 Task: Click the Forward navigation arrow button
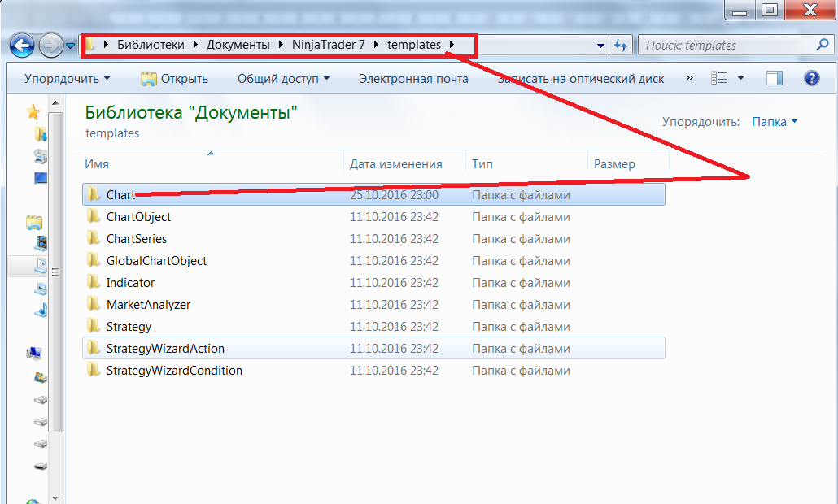click(51, 45)
